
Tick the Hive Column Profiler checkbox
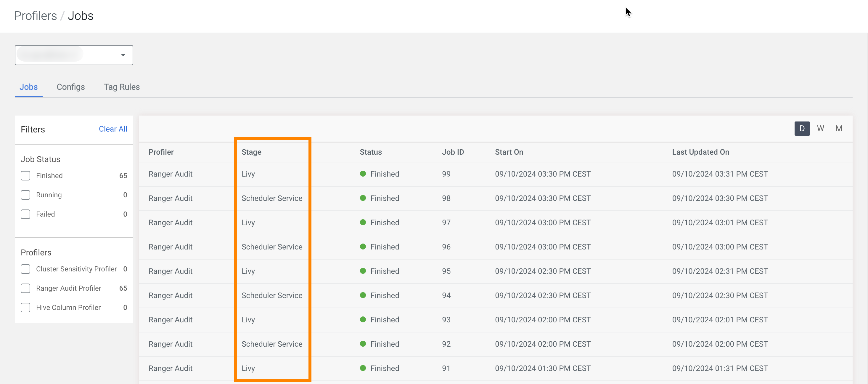(x=26, y=308)
